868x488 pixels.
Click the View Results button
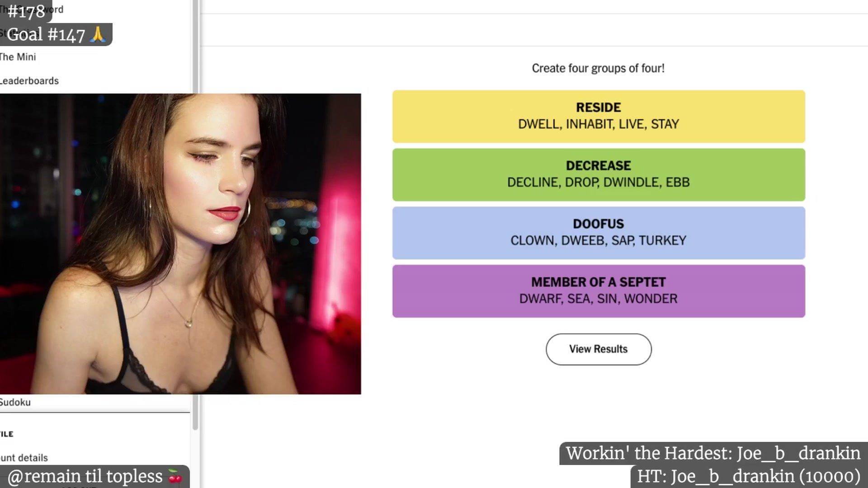click(x=599, y=349)
